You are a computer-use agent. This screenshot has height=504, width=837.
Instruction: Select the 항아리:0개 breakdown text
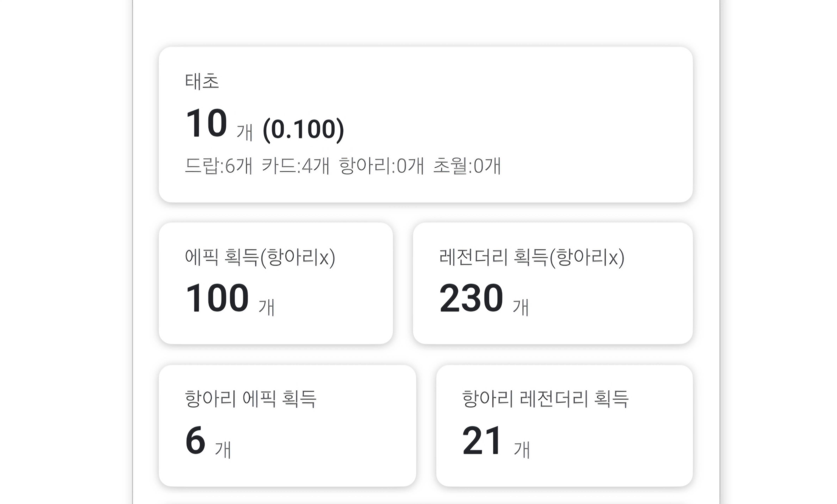381,166
